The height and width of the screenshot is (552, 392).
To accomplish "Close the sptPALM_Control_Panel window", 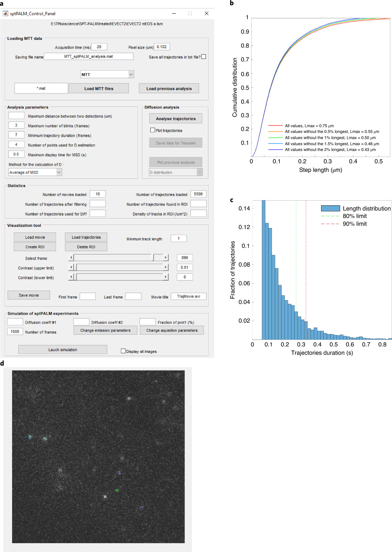I will (x=207, y=13).
